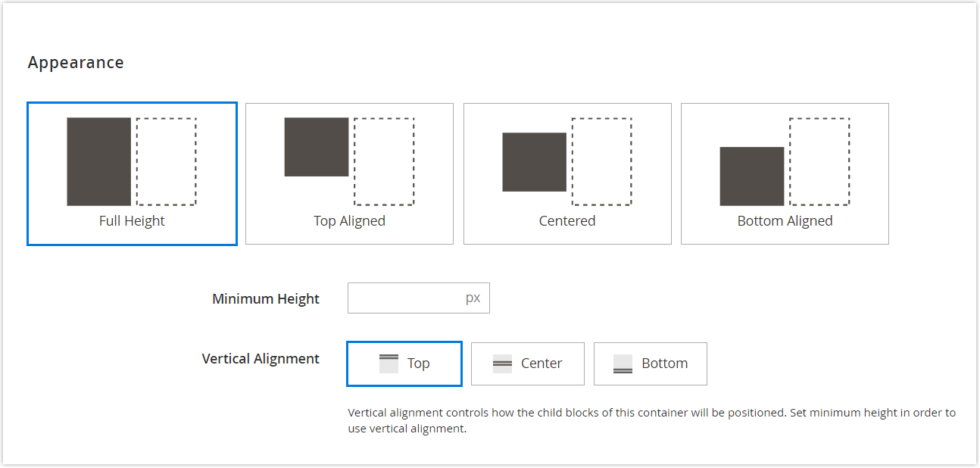This screenshot has width=980, height=468.
Task: Click the dashed outline in Full Height preview
Action: [x=166, y=161]
